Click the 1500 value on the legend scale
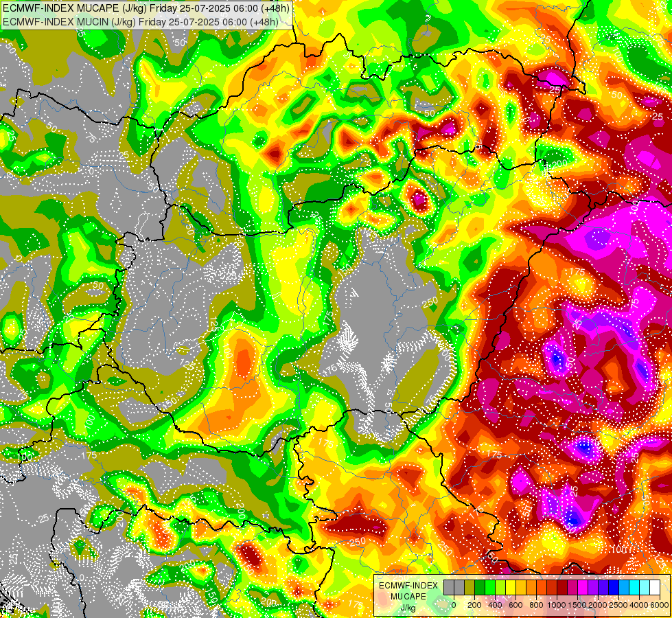This screenshot has height=618, width=672. click(577, 605)
